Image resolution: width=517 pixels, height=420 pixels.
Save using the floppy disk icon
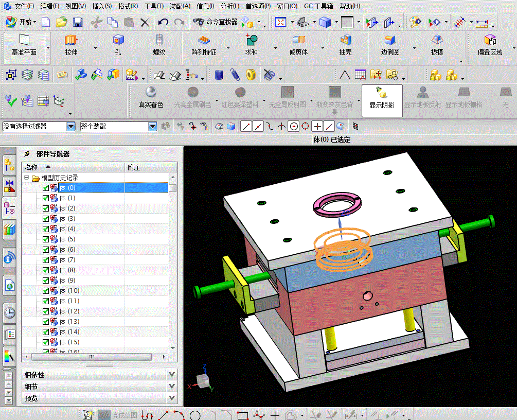pos(78,22)
